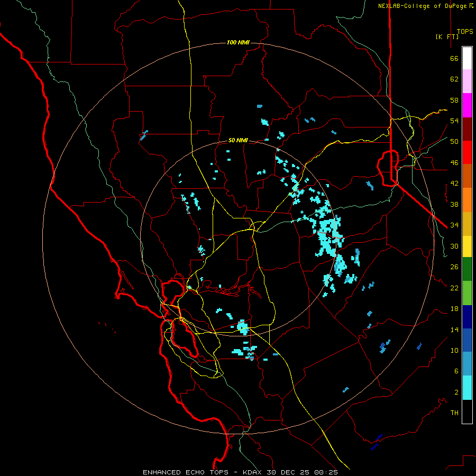476x476 pixels.
Task: Click the bright red legend swatch
Action: [467, 152]
